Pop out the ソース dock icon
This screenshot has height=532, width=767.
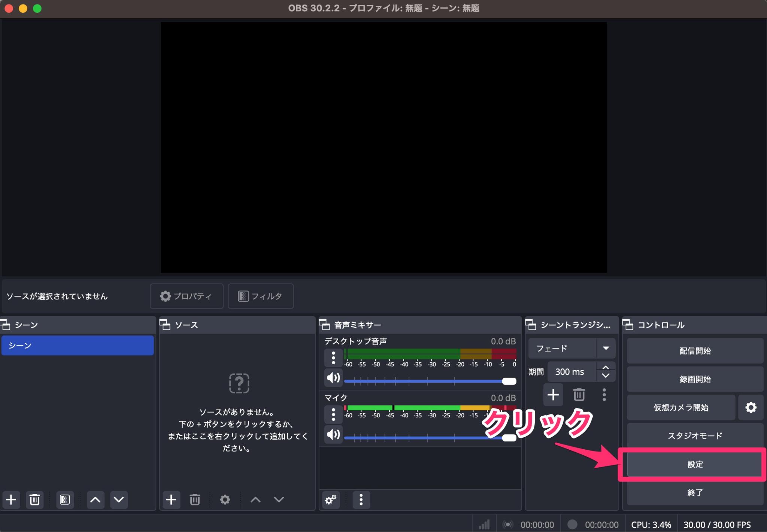point(165,325)
